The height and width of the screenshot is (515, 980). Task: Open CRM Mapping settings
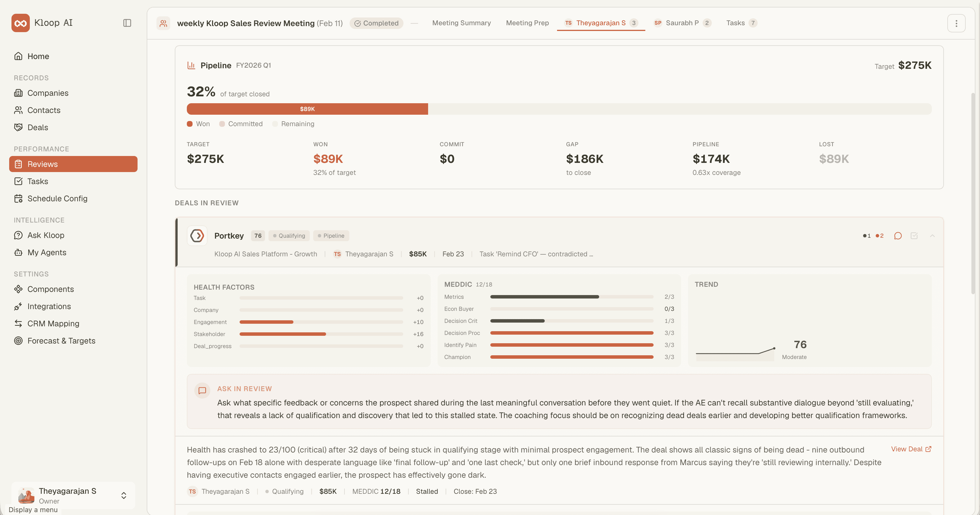[x=53, y=323]
